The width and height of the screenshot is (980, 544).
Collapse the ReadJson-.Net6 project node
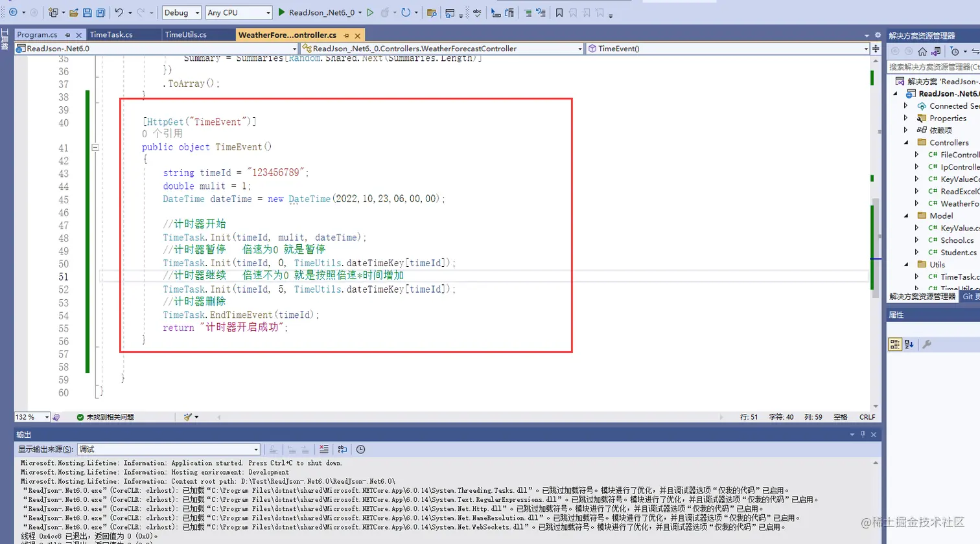tap(896, 94)
